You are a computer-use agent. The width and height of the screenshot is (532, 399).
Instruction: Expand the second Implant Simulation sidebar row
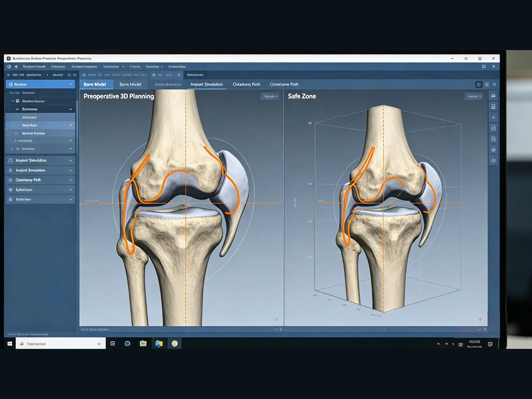(70, 170)
